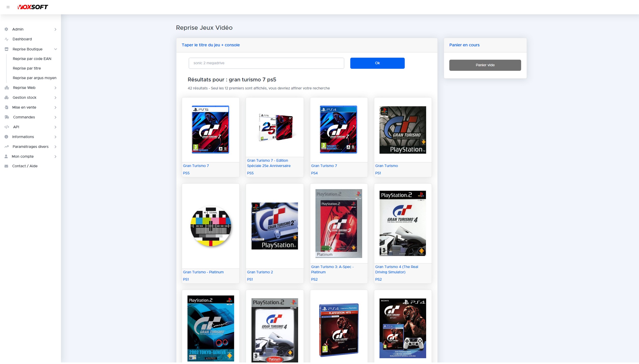Expand the Mise en vente arrow
Screen dimensions: 639x364
click(x=55, y=107)
